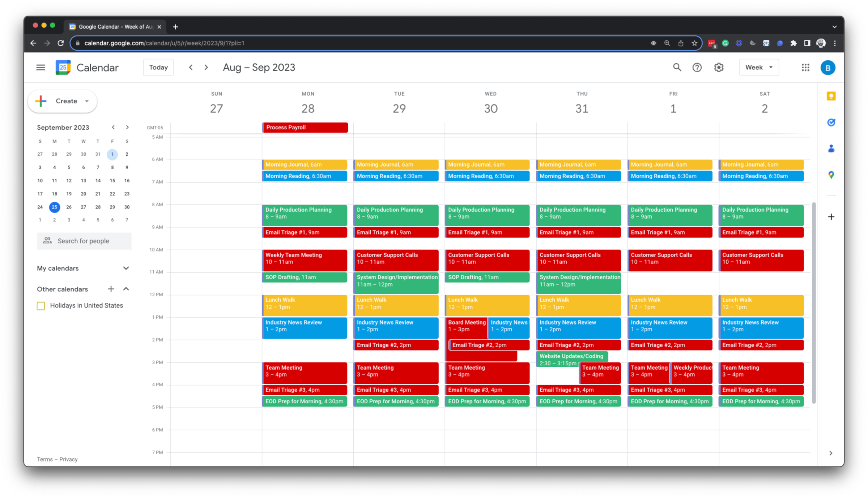Open the settings gear menu
868x498 pixels.
click(719, 68)
